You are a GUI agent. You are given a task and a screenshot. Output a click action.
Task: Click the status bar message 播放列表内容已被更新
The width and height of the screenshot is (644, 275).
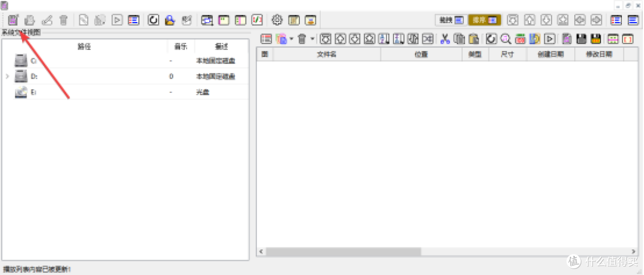37,269
